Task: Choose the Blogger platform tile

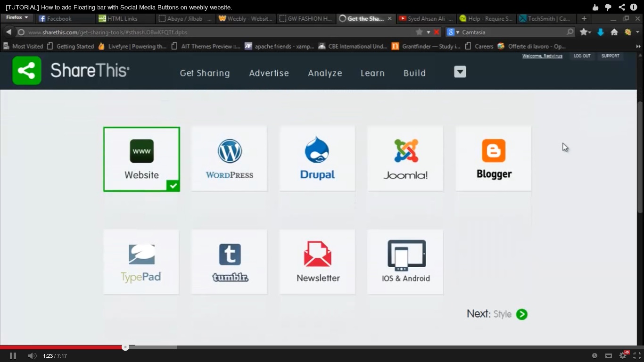Action: (494, 159)
